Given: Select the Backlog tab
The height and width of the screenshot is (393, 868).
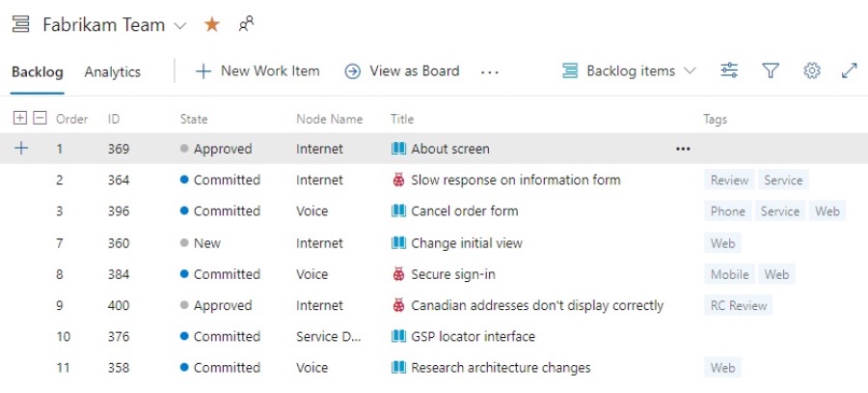Looking at the screenshot, I should [x=37, y=71].
